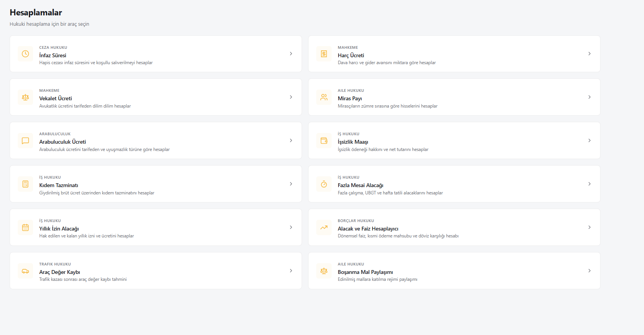Viewport: 644px width, 335px height.
Task: Open Boşanma Mal Paylaşımı via its chevron arrow
Action: pyautogui.click(x=589, y=271)
